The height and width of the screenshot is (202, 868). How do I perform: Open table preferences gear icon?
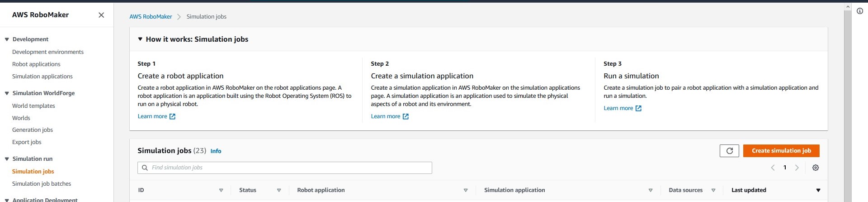click(x=816, y=168)
